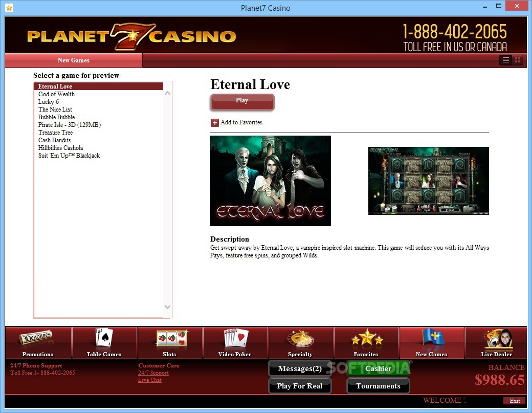Click Play For Real button

point(300,386)
